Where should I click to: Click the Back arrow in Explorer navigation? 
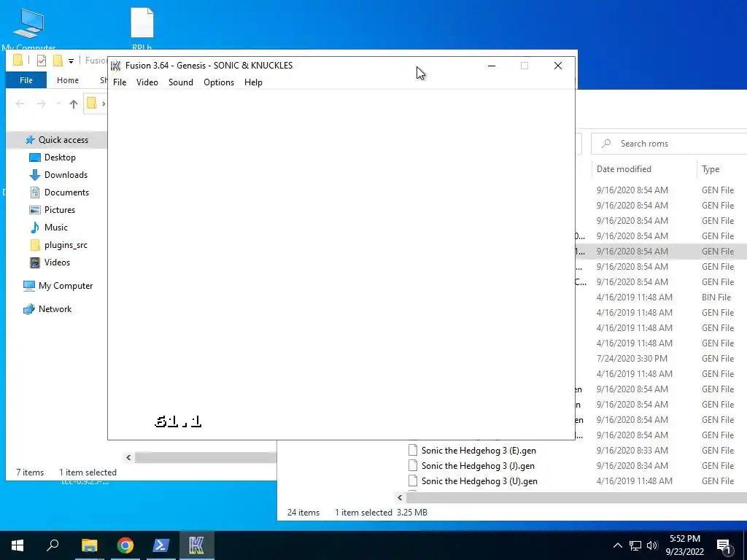(20, 104)
